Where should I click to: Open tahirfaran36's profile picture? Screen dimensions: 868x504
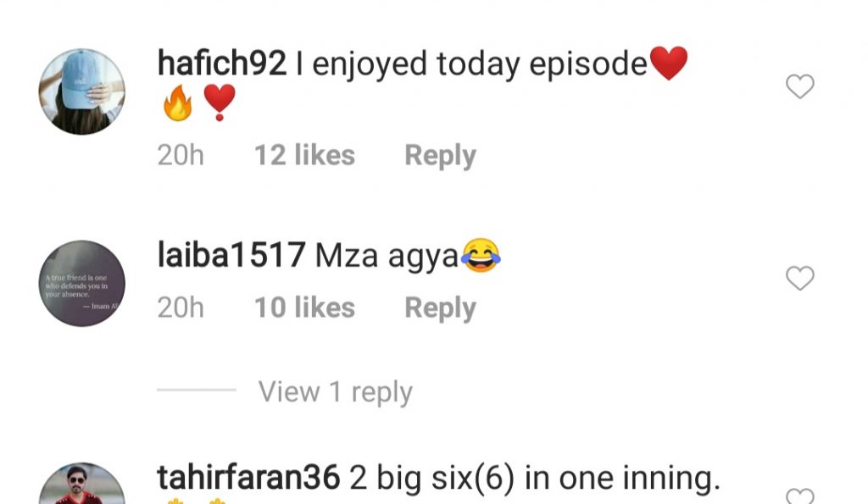point(82,484)
